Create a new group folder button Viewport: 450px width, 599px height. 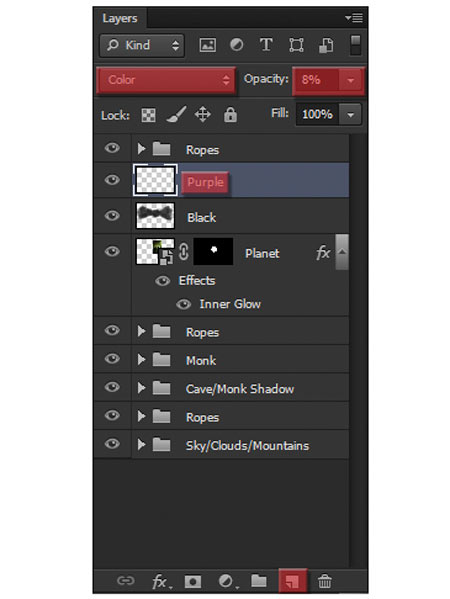(x=259, y=581)
